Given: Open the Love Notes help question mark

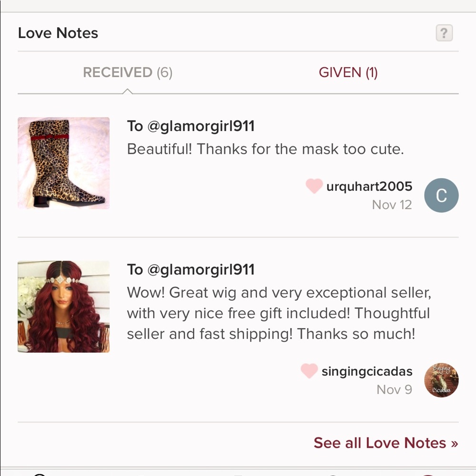Looking at the screenshot, I should click(444, 33).
